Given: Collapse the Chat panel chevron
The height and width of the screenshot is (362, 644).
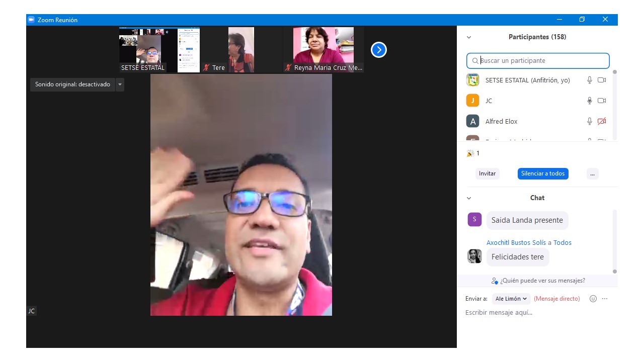Looking at the screenshot, I should tap(469, 198).
